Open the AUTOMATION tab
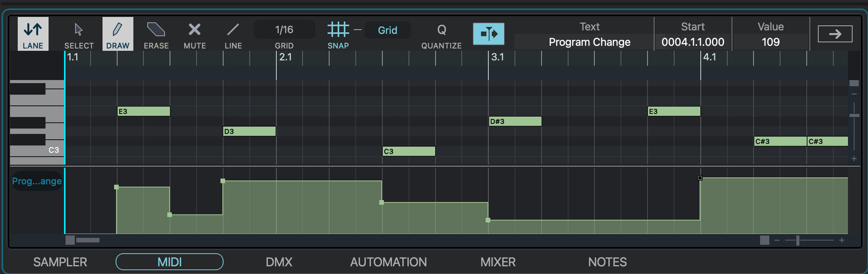 tap(388, 262)
